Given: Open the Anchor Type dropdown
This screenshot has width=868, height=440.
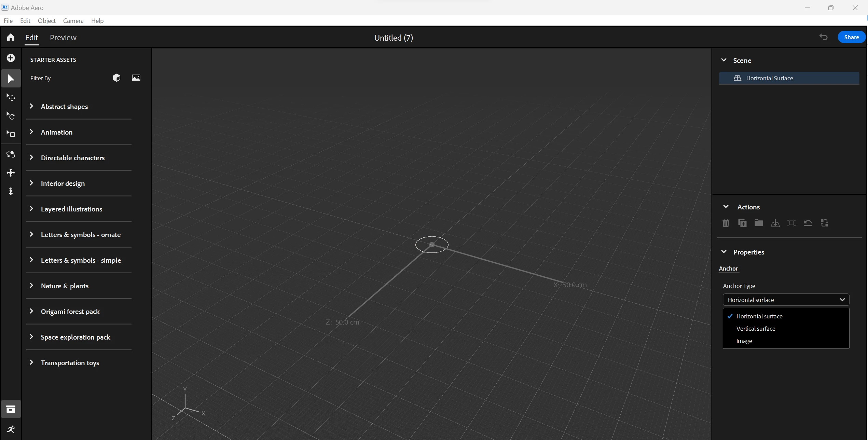Looking at the screenshot, I should click(785, 300).
